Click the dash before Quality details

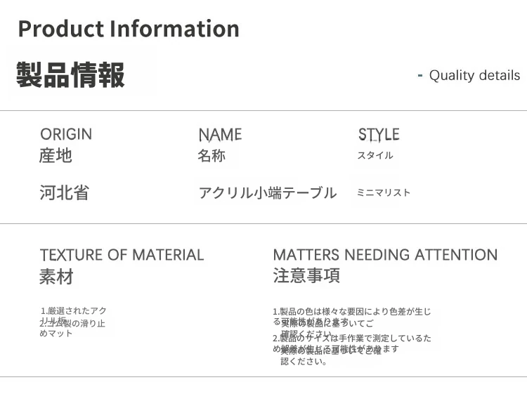tap(420, 75)
